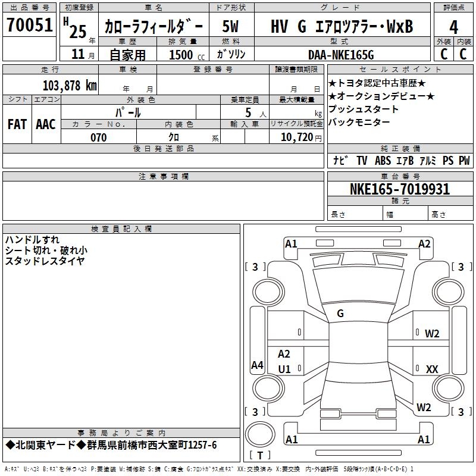Select the fuel type ガソリン
This screenshot has width=476, height=476.
point(231,54)
